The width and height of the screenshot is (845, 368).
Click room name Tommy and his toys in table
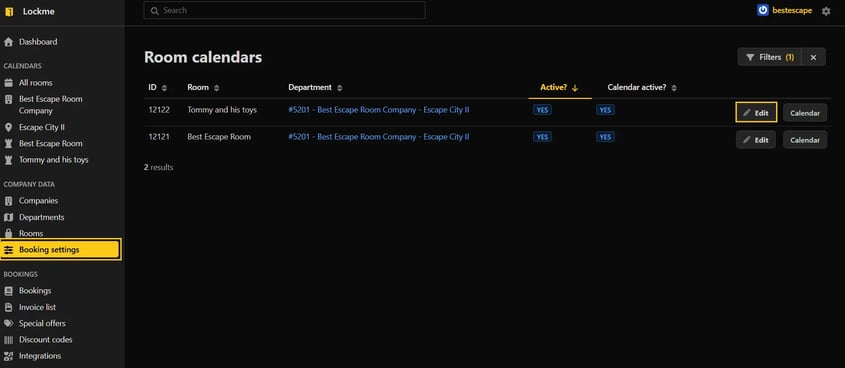tap(222, 110)
